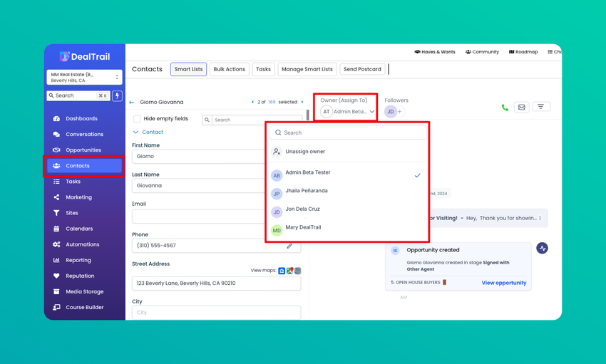Click the Automations gears icon
606x364 pixels.
click(56, 244)
